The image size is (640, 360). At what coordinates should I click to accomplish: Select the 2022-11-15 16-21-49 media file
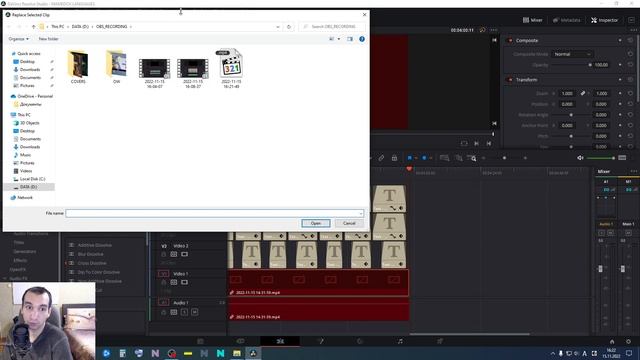[231, 68]
